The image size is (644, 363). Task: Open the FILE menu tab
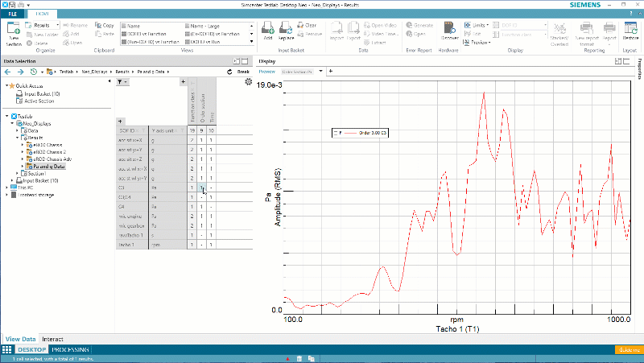[13, 14]
